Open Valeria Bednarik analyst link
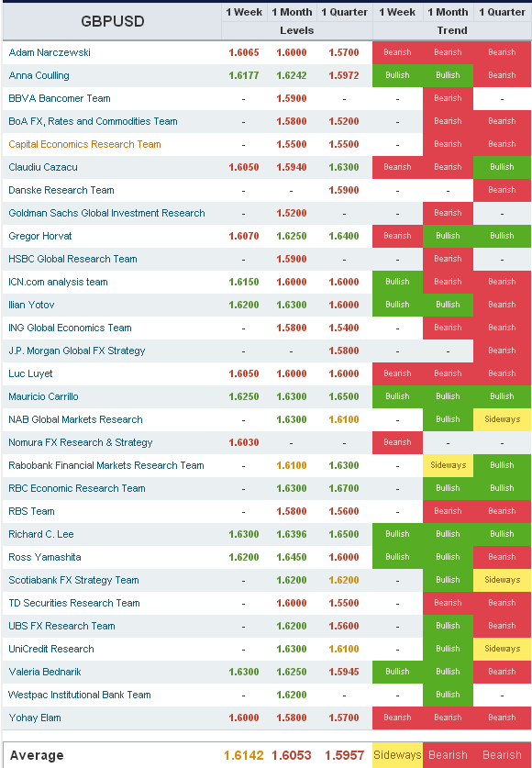This screenshot has height=768, width=532. coord(45,672)
